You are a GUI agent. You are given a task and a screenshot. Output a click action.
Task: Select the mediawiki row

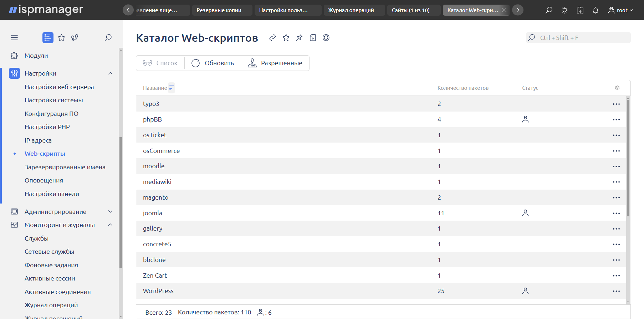pyautogui.click(x=381, y=182)
